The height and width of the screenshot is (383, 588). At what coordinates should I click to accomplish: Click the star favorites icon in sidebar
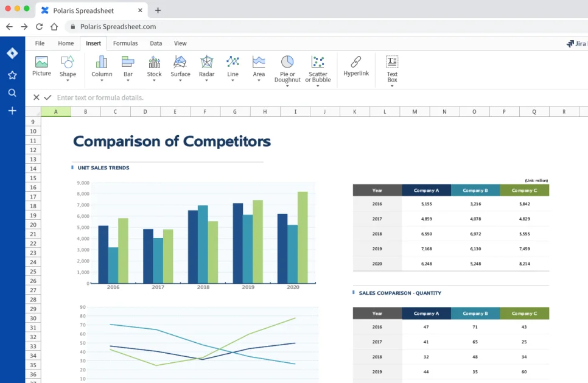[12, 75]
